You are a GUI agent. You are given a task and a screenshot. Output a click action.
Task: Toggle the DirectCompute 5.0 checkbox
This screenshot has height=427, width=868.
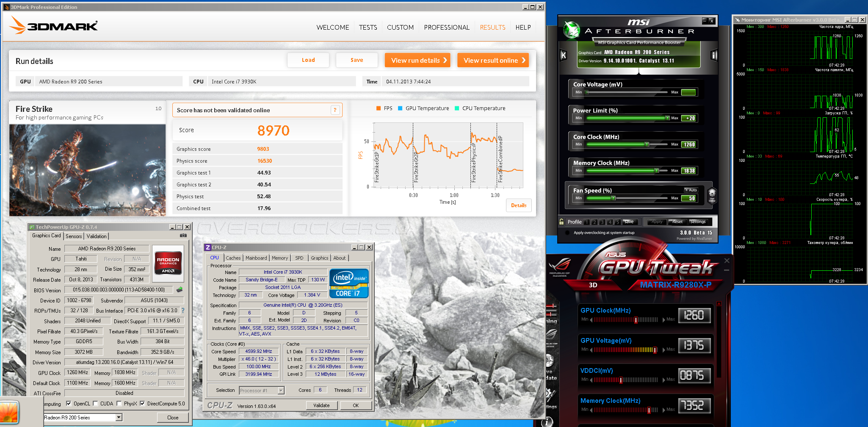coord(142,404)
